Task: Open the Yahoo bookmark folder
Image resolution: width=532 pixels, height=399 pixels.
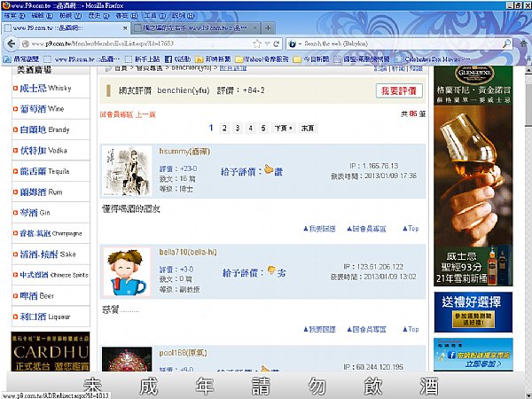Action: pos(262,59)
